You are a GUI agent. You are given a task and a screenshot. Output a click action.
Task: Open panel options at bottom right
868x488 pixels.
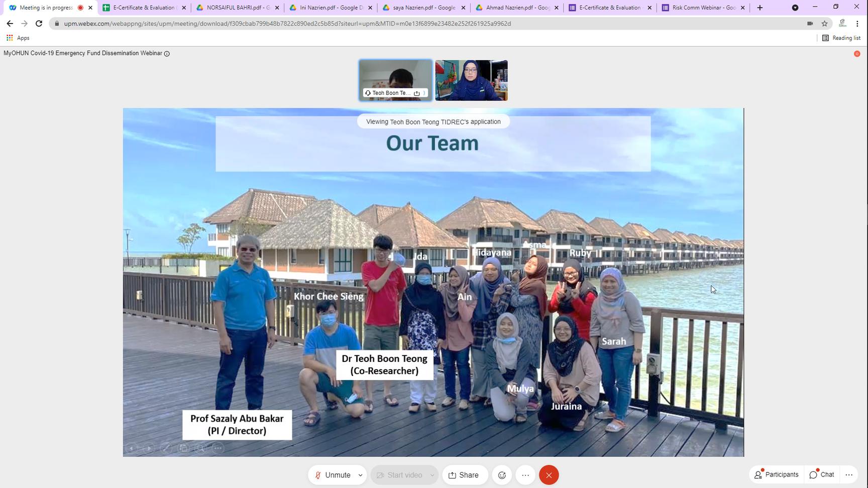(849, 475)
